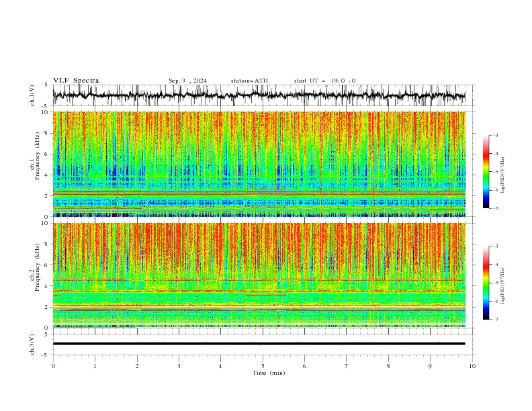Click the ch.3(V) flat waveform trace
Screen dimensions: 532x411
point(259,344)
